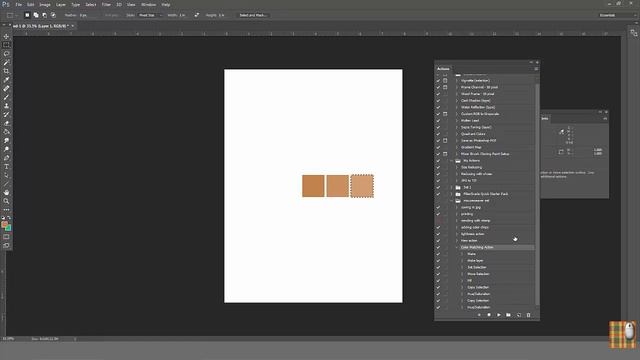The width and height of the screenshot is (640, 360).
Task: Select the Brush tool
Action: (x=6, y=97)
